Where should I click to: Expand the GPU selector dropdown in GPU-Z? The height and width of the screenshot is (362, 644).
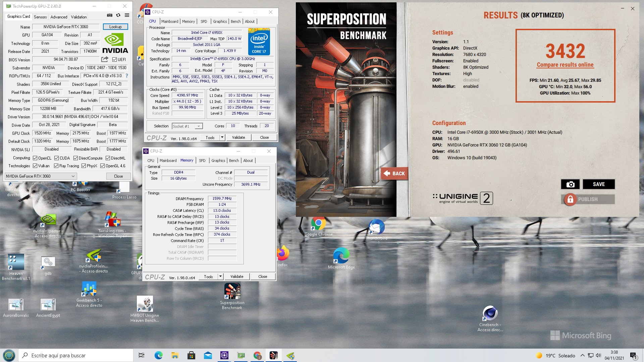pyautogui.click(x=73, y=176)
